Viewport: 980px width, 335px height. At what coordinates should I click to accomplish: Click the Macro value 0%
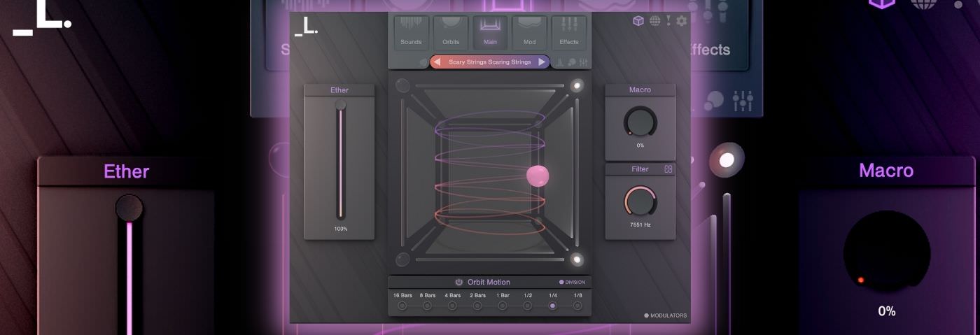640,145
